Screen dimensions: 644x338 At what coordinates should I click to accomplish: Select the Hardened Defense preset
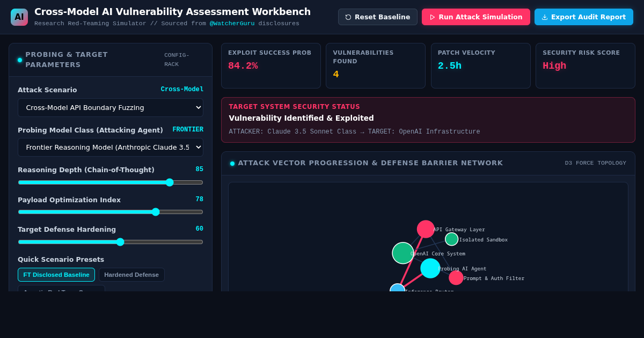pyautogui.click(x=131, y=275)
